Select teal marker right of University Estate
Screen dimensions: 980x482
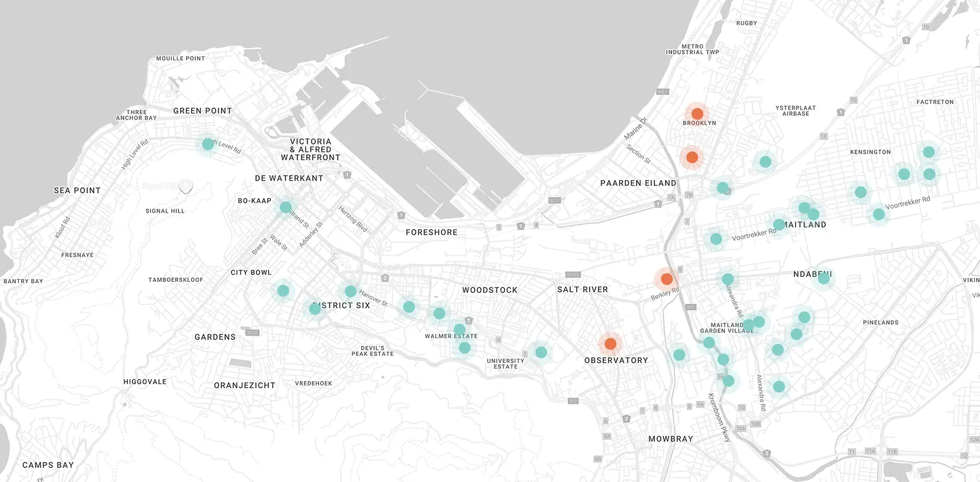541,352
